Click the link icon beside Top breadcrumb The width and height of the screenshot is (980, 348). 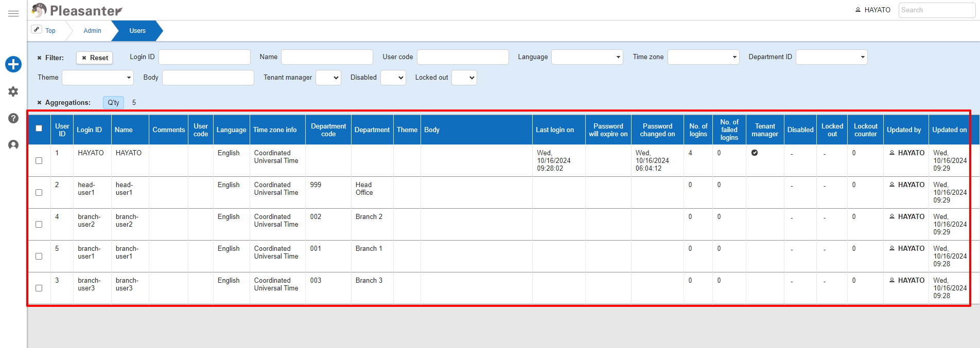37,29
